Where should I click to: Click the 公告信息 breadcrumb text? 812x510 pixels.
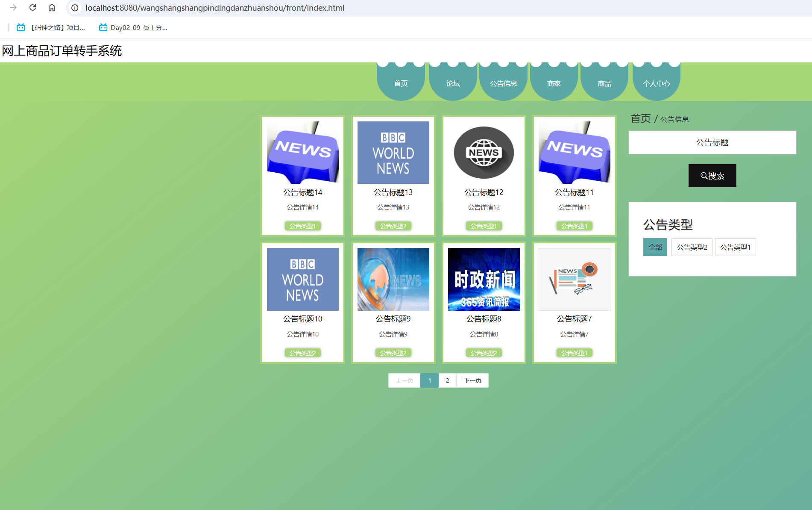675,119
